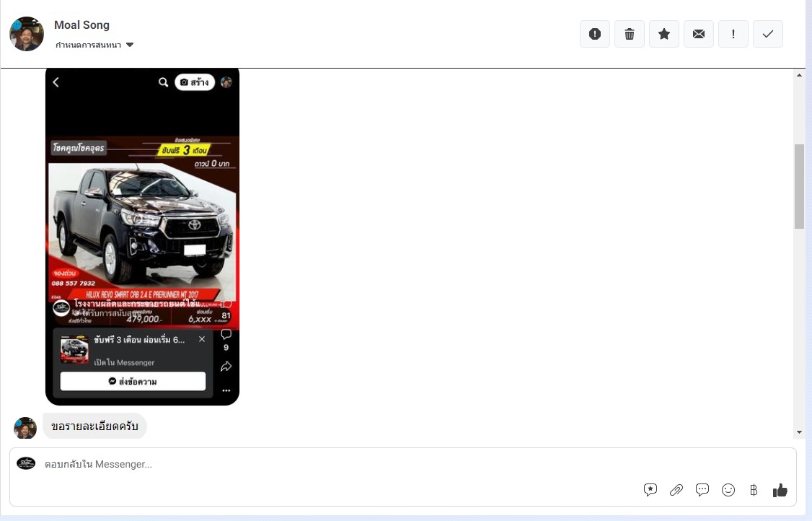This screenshot has height=521, width=812.
Task: Star this conversation as follow-up
Action: click(663, 34)
